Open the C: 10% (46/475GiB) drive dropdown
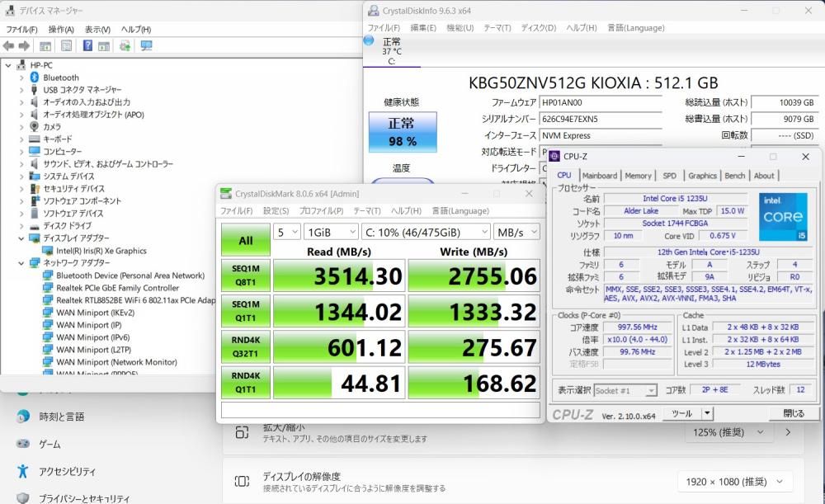 pos(427,232)
